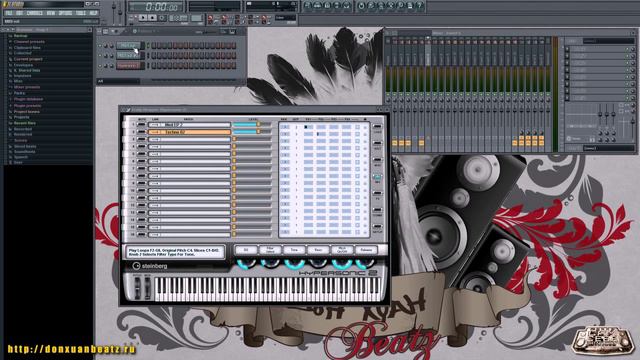Expand the Envelopes folder
This screenshot has width=640, height=360.
click(23, 65)
